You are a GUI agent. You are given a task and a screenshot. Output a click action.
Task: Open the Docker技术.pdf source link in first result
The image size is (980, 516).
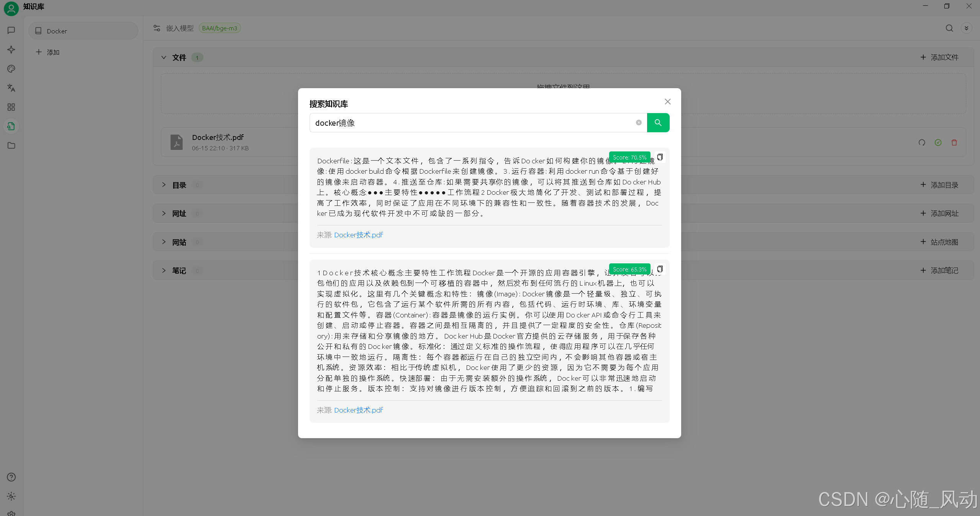(358, 235)
